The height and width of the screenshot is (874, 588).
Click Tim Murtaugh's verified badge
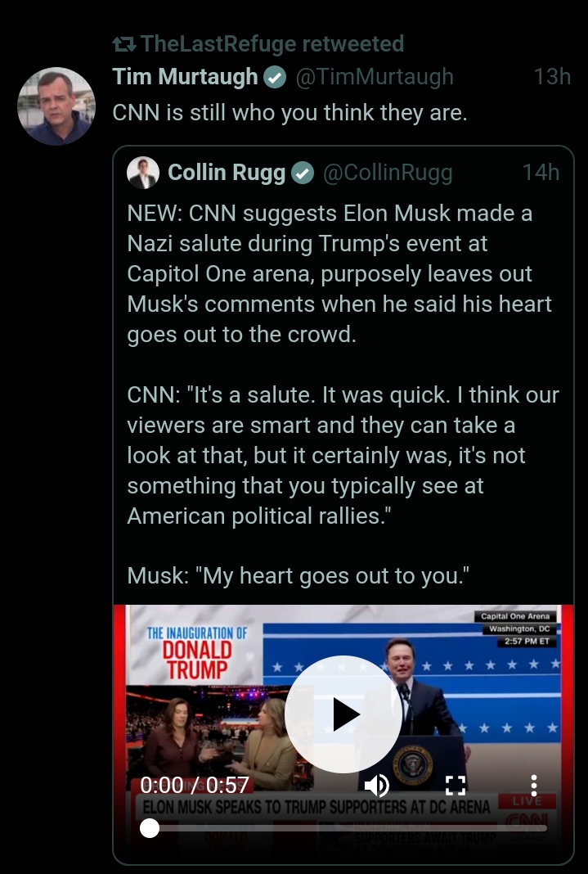(275, 77)
